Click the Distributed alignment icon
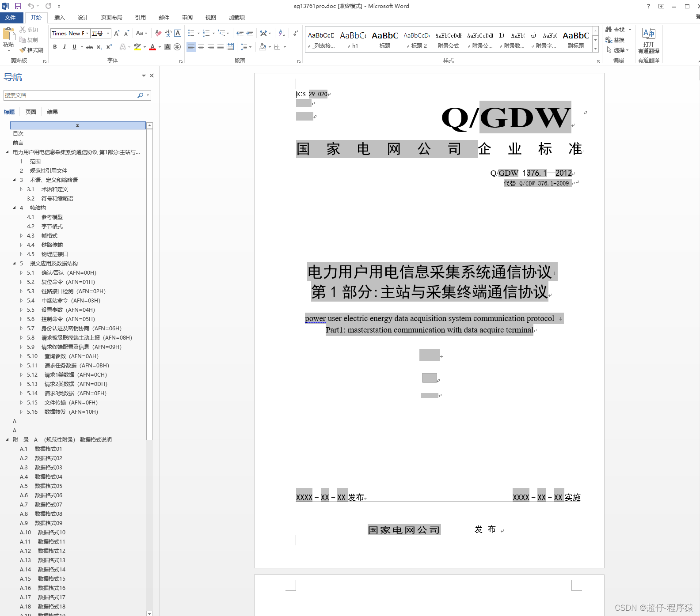 (230, 47)
